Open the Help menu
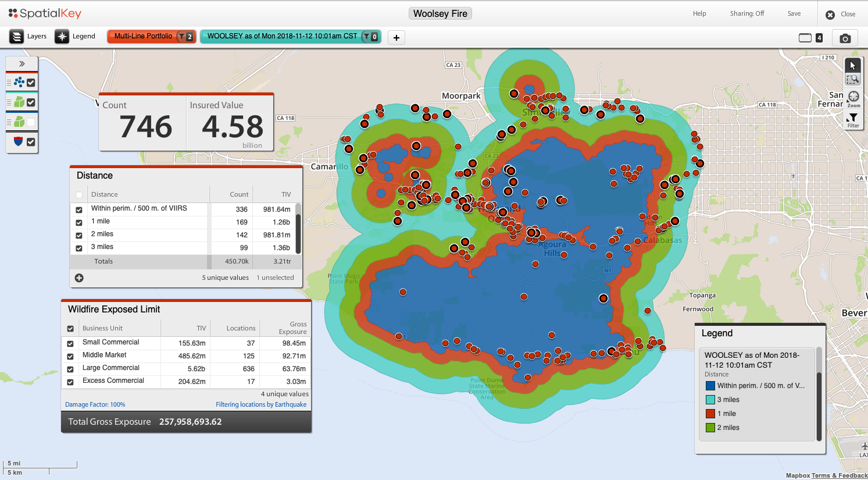Viewport: 868px width, 480px height. click(x=699, y=13)
